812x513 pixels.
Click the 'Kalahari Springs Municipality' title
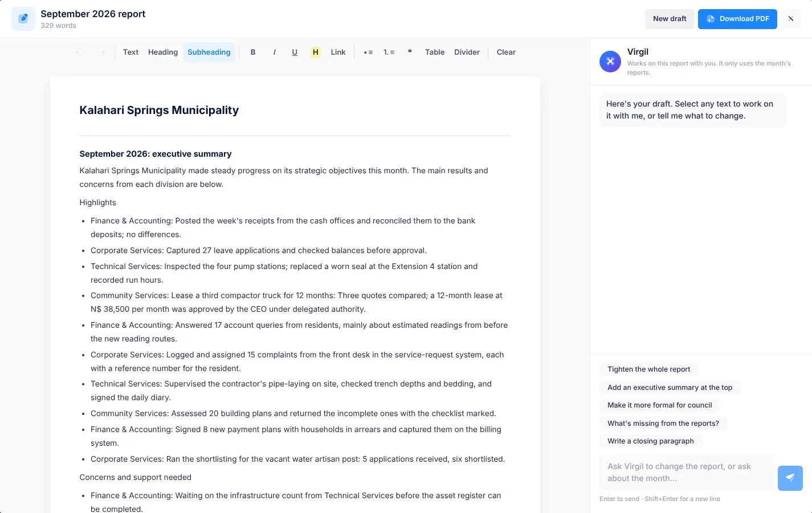coord(159,110)
